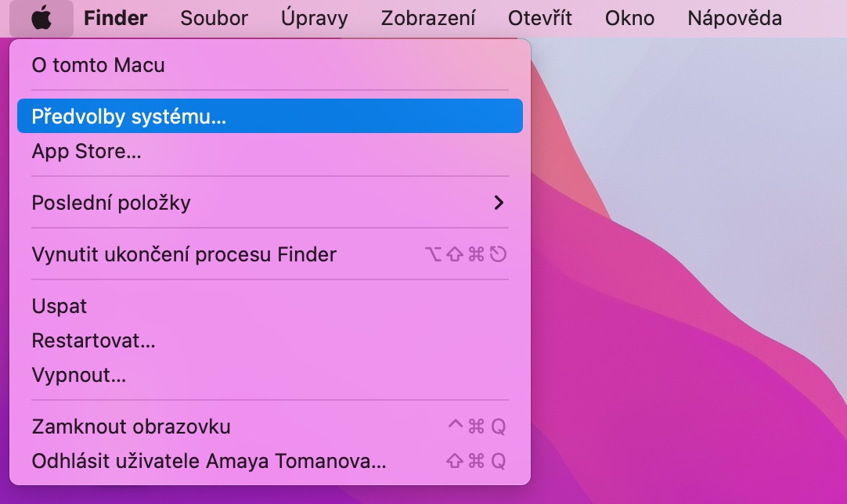
Task: Click Restartovat… in the Apple menu
Action: coord(93,340)
